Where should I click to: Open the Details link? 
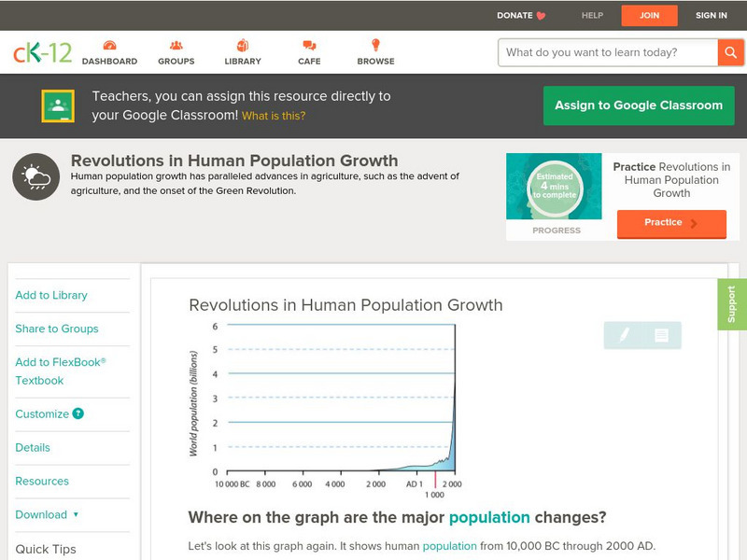(x=33, y=448)
